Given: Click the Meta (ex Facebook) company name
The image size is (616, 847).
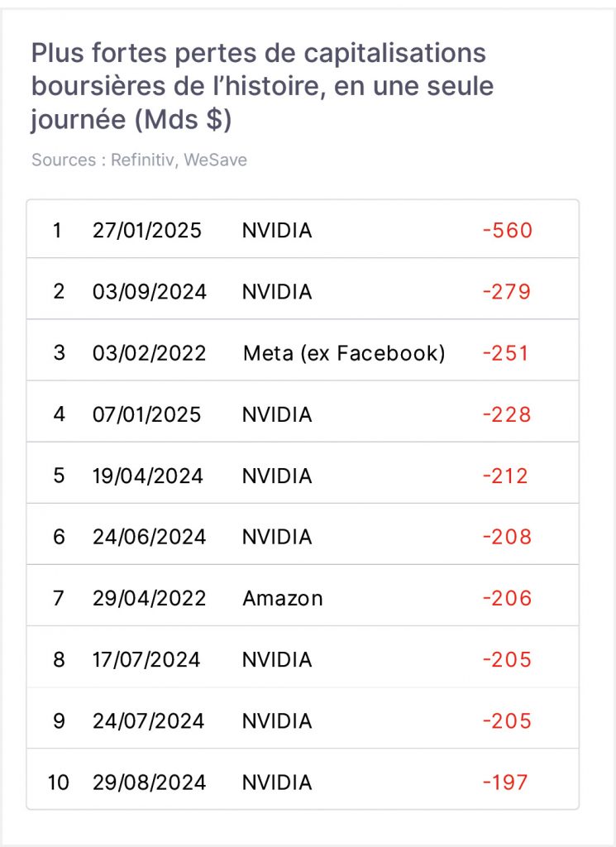Looking at the screenshot, I should (344, 353).
